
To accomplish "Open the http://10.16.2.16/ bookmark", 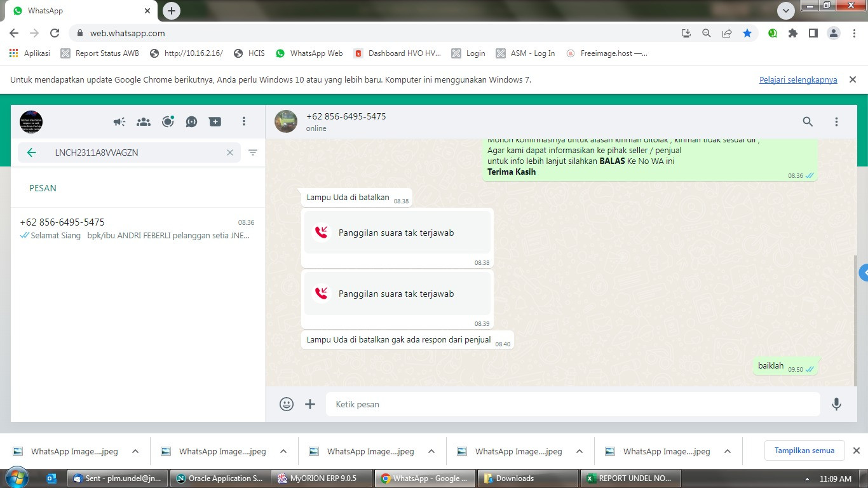I will tap(186, 53).
